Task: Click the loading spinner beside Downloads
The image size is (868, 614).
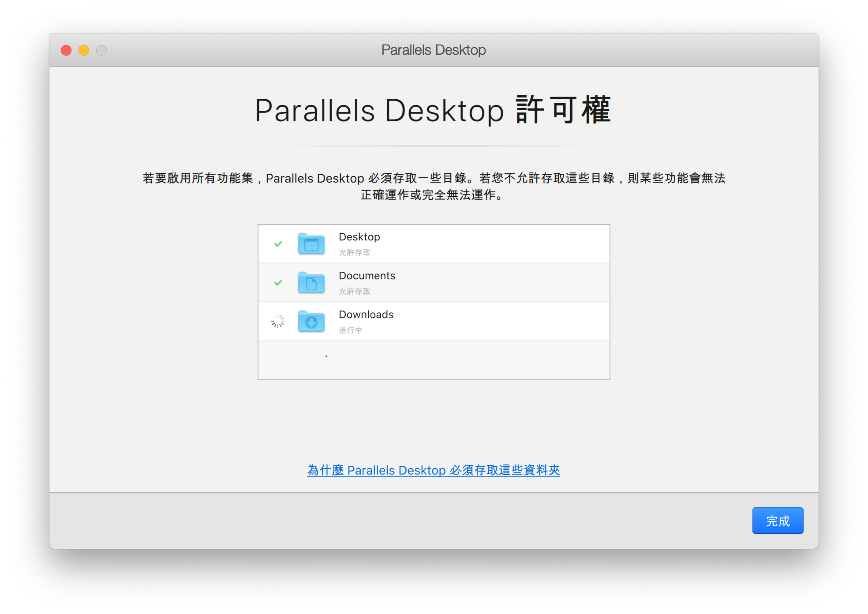Action: (278, 321)
